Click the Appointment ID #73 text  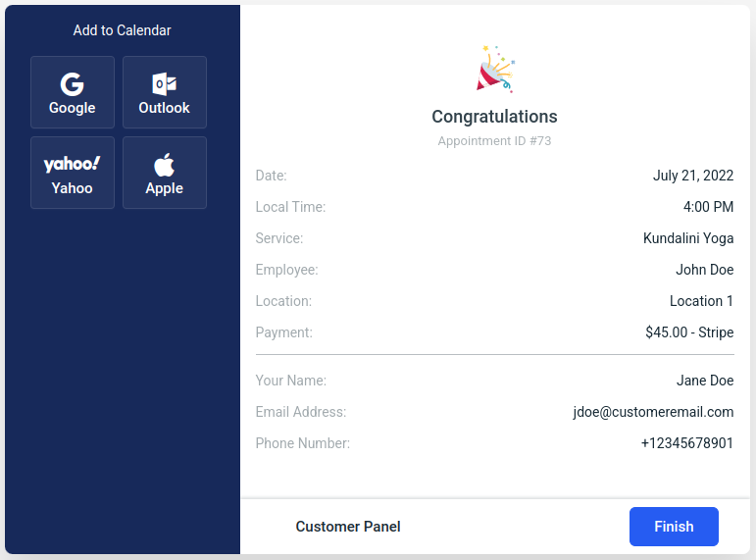(x=494, y=141)
